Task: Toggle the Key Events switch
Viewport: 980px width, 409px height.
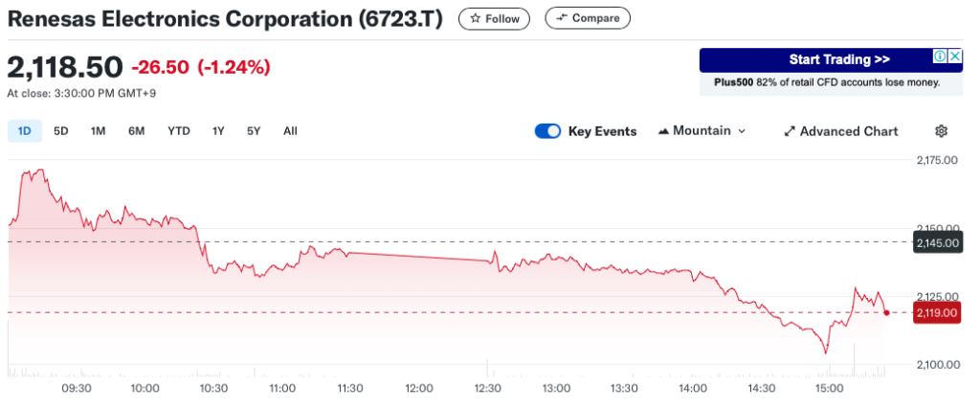Action: click(x=547, y=131)
